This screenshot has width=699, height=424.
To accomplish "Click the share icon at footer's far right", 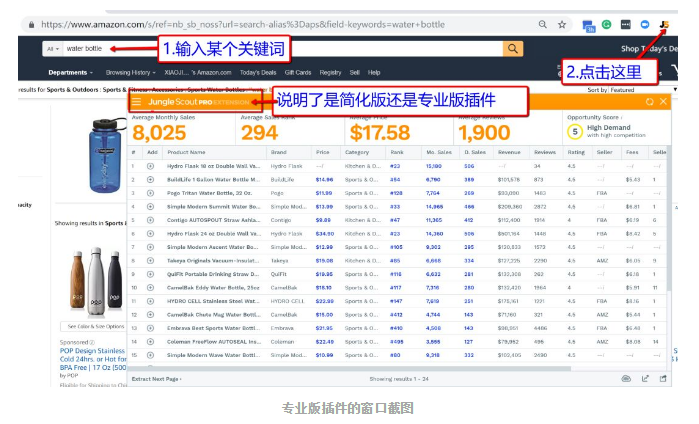I will (663, 379).
